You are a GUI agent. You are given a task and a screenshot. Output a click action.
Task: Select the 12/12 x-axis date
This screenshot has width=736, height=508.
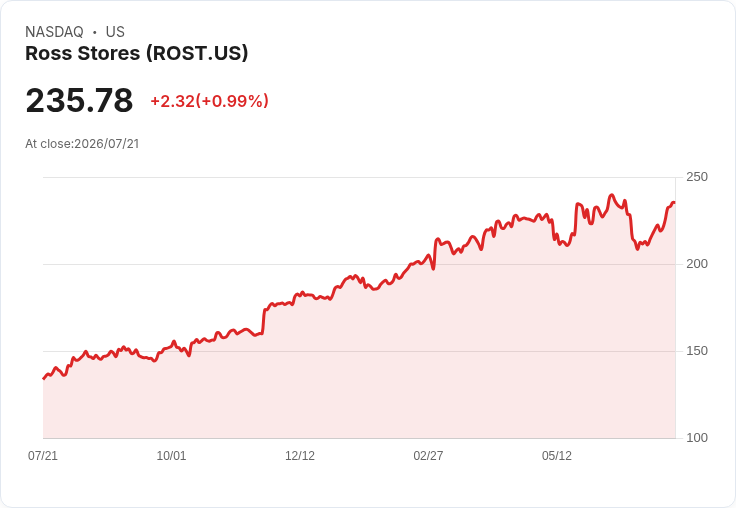pos(300,455)
